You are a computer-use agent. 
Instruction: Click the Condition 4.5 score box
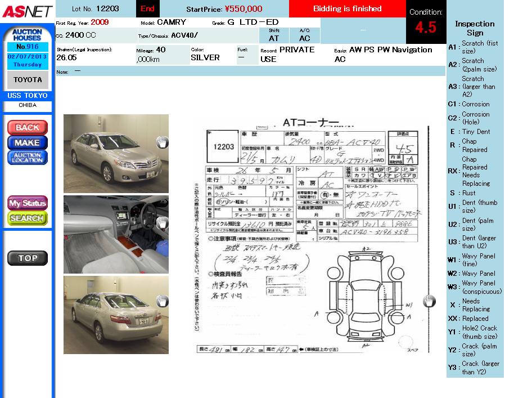[425, 23]
